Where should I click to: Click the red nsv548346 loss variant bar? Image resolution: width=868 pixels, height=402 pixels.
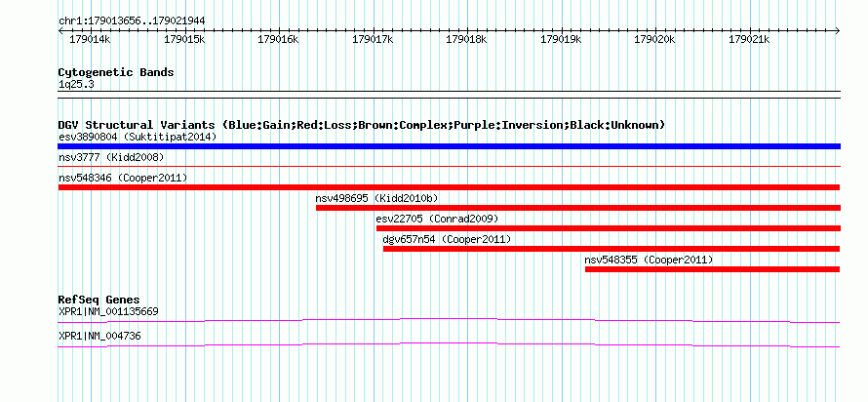click(449, 187)
